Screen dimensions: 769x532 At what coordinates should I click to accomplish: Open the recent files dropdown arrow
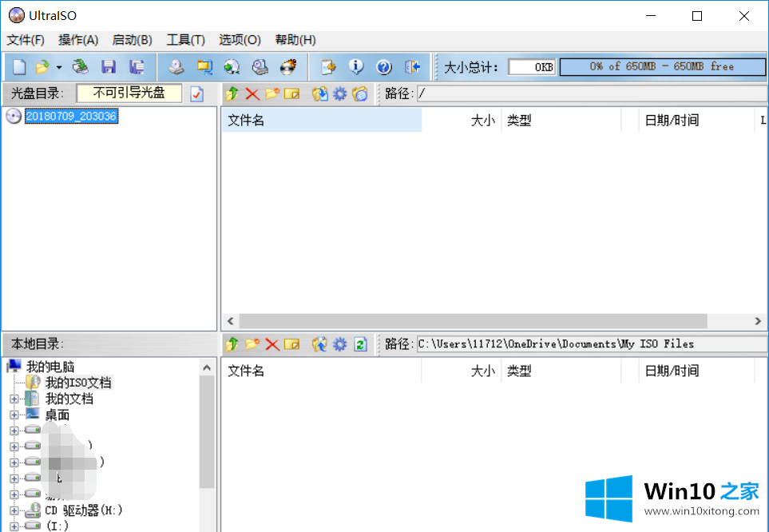tap(59, 67)
